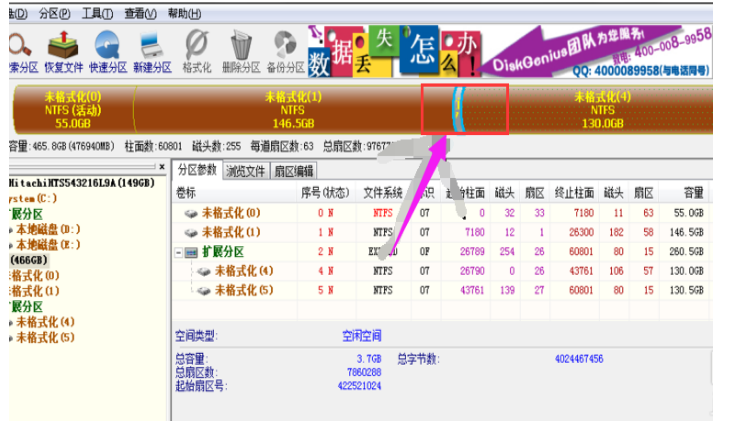Select 未格式化(5) in the left tree
The height and width of the screenshot is (421, 733).
[45, 337]
